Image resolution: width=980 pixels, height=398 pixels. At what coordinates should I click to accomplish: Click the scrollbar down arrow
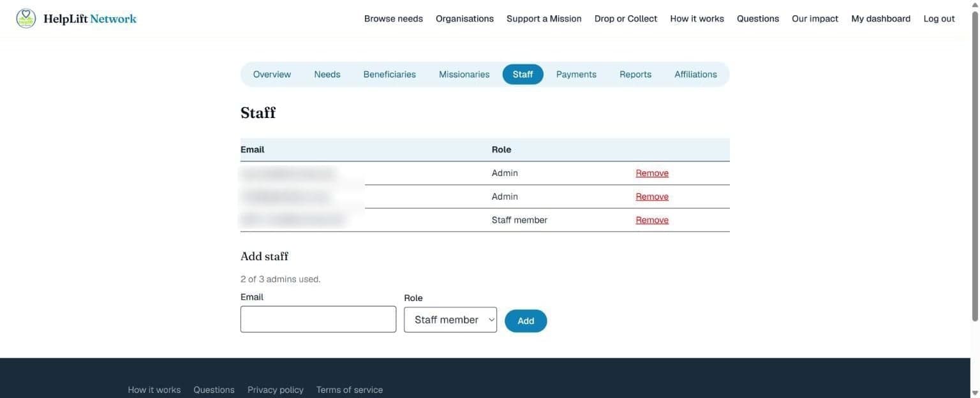[x=975, y=393]
